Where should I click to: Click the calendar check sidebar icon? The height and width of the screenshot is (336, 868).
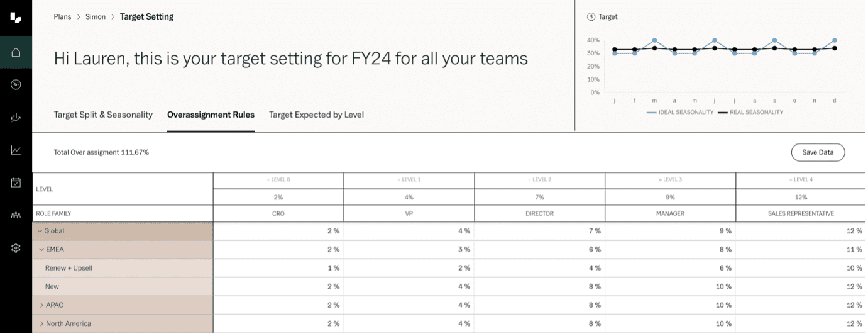(x=16, y=182)
